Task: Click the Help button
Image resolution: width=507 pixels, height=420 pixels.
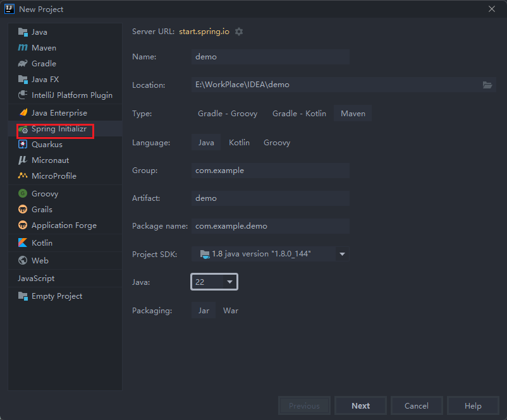Action: (x=473, y=405)
